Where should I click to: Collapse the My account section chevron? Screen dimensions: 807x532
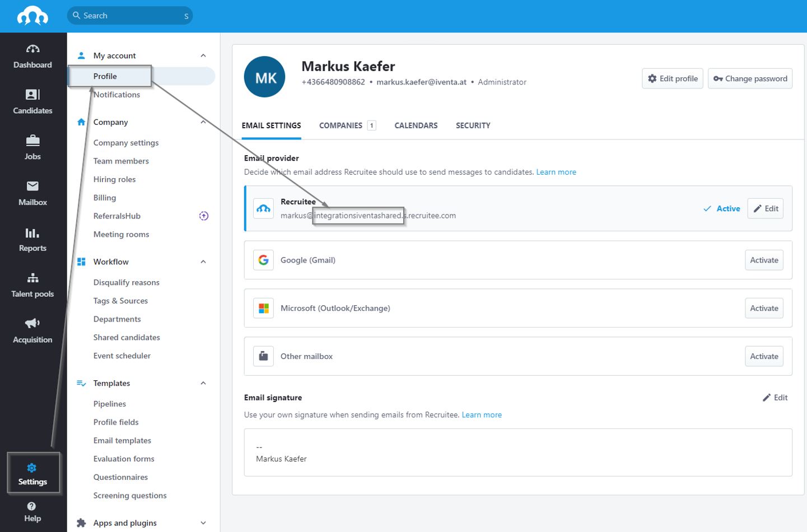pyautogui.click(x=203, y=55)
